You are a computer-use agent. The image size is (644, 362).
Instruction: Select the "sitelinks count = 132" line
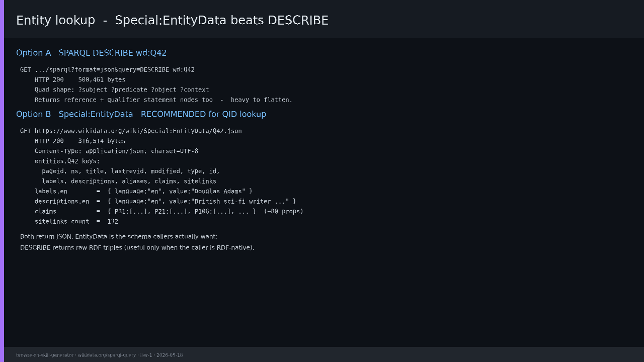tap(76, 222)
